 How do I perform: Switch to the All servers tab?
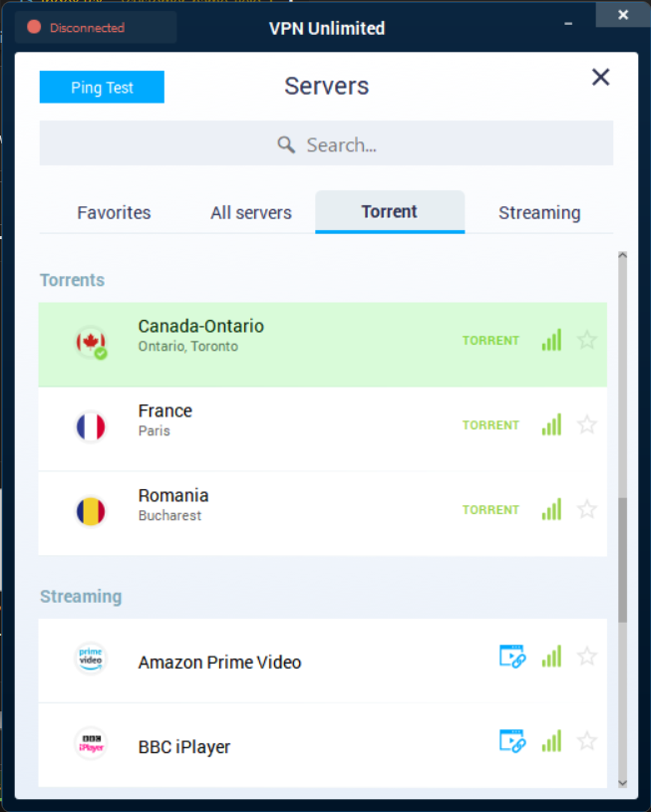(251, 213)
